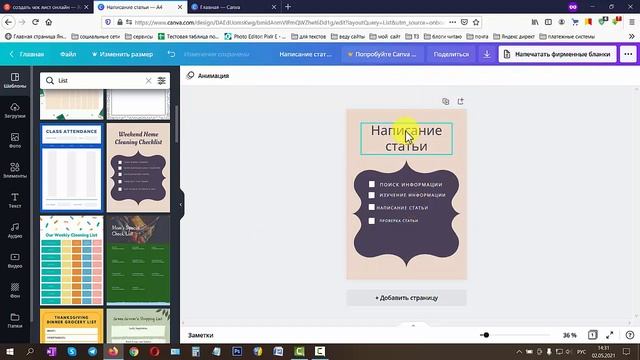Open the Загрузки (Uploads) sidebar panel
Viewport: 640px width, 360px height.
[x=15, y=111]
